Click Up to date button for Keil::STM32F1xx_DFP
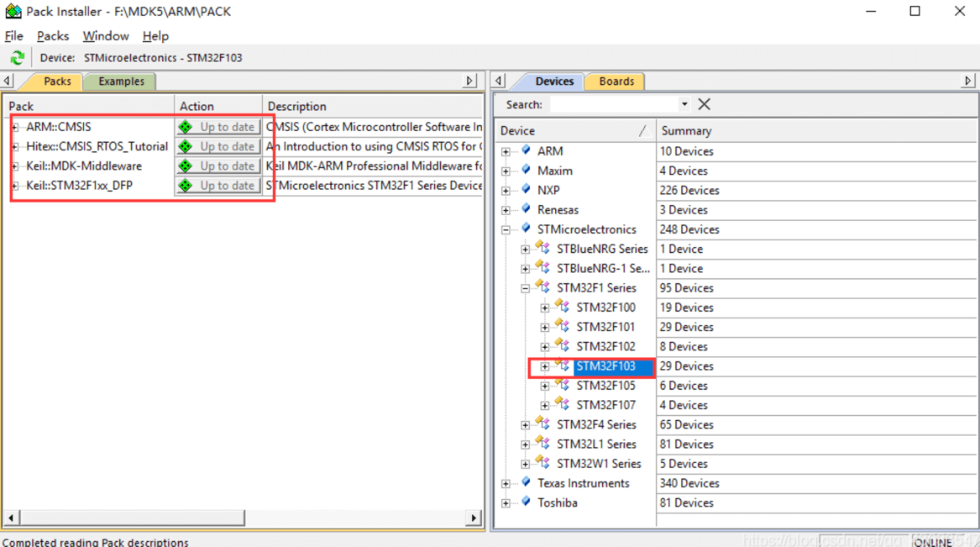Screen dimensions: 980x547 (217, 186)
